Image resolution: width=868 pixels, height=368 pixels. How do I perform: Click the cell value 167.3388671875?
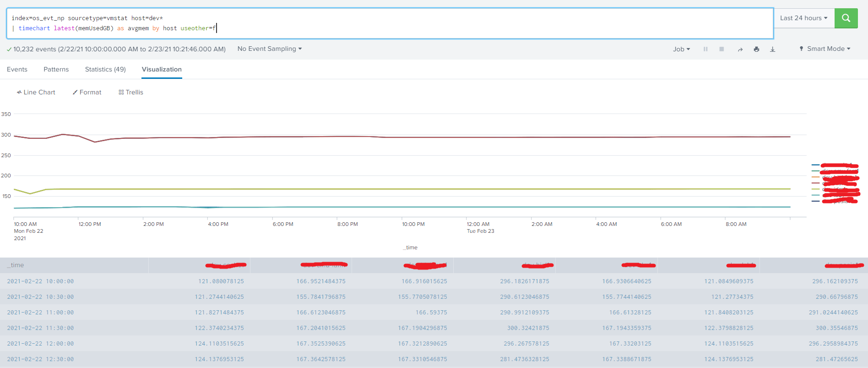(627, 359)
